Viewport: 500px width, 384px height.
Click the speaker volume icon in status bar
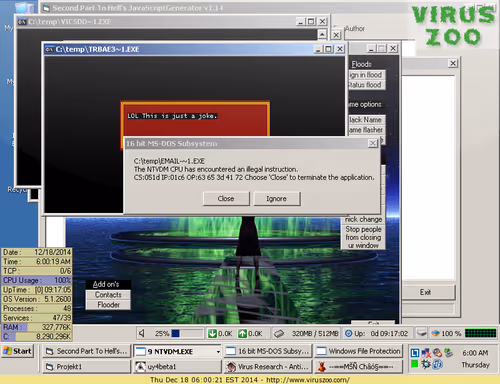click(142, 333)
